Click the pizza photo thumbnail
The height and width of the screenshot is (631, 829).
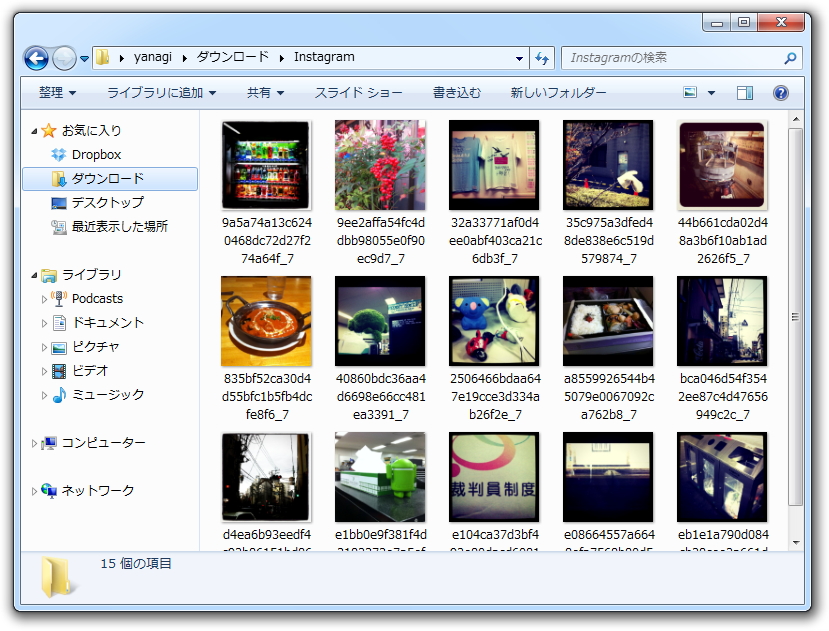pos(265,320)
